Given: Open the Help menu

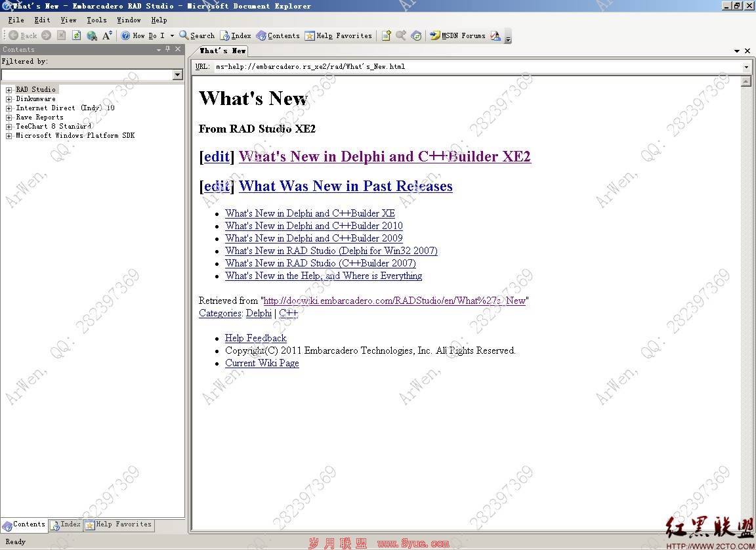Looking at the screenshot, I should point(159,20).
